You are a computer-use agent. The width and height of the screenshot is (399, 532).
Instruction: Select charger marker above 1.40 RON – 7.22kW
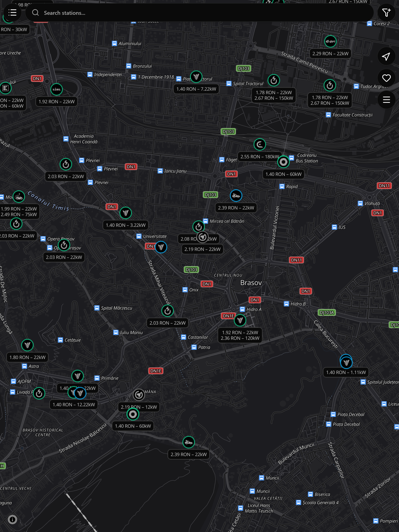pyautogui.click(x=196, y=77)
